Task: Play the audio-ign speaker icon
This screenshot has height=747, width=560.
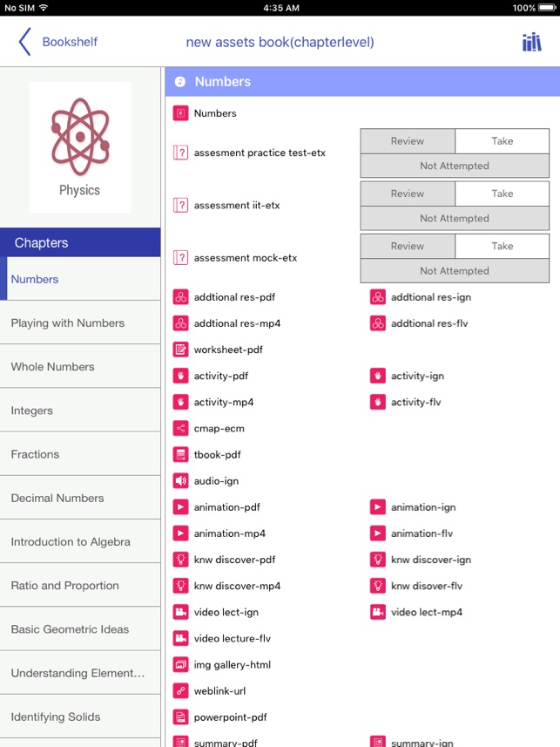Action: 180,480
